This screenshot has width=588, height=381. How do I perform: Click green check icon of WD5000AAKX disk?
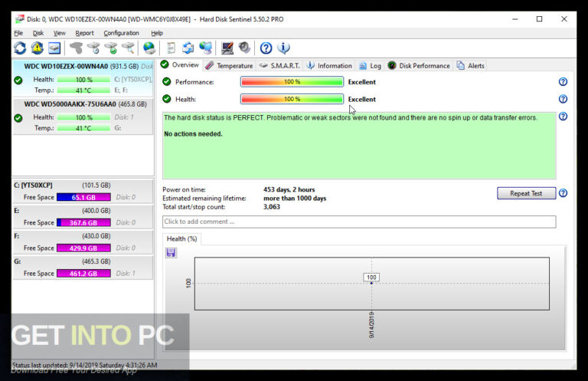18,118
